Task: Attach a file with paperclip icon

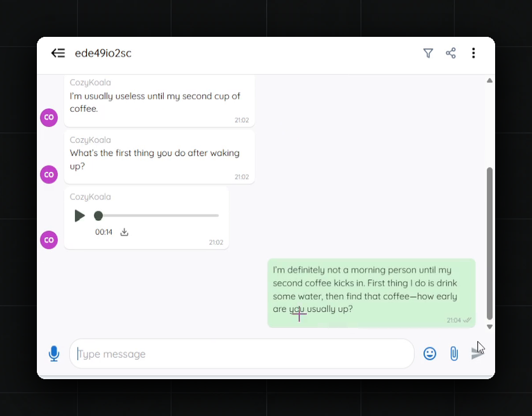Action: [454, 354]
